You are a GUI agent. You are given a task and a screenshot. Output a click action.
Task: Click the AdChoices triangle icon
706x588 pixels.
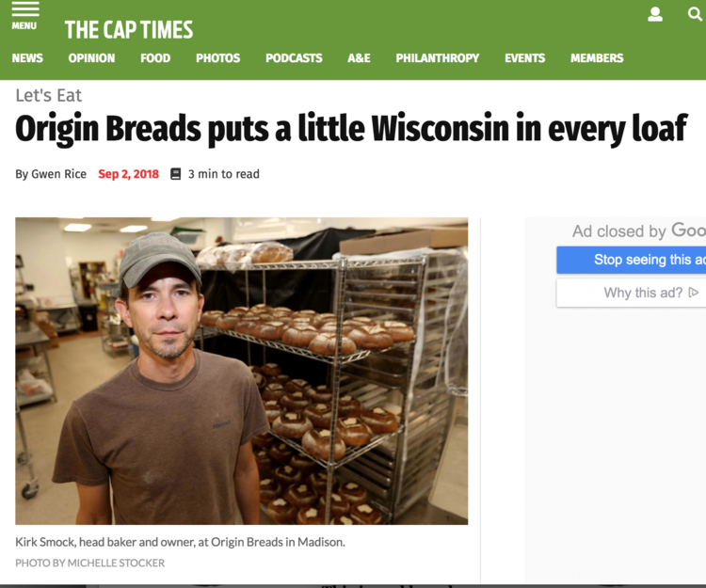coord(694,293)
